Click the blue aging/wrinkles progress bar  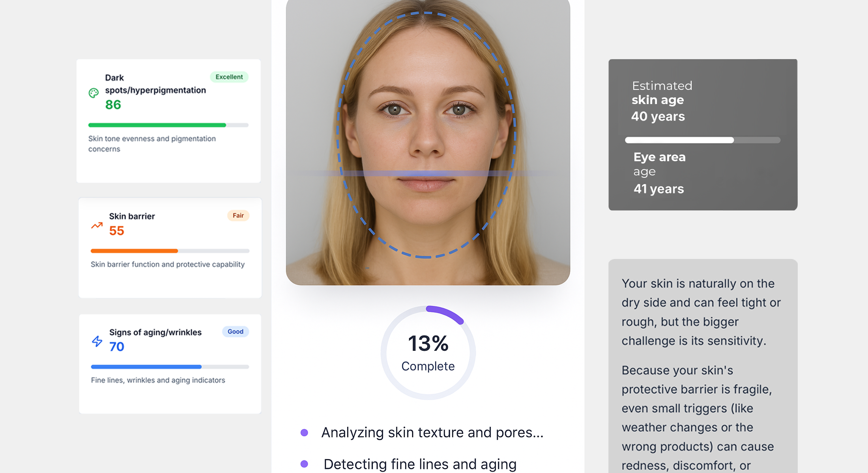(x=147, y=367)
